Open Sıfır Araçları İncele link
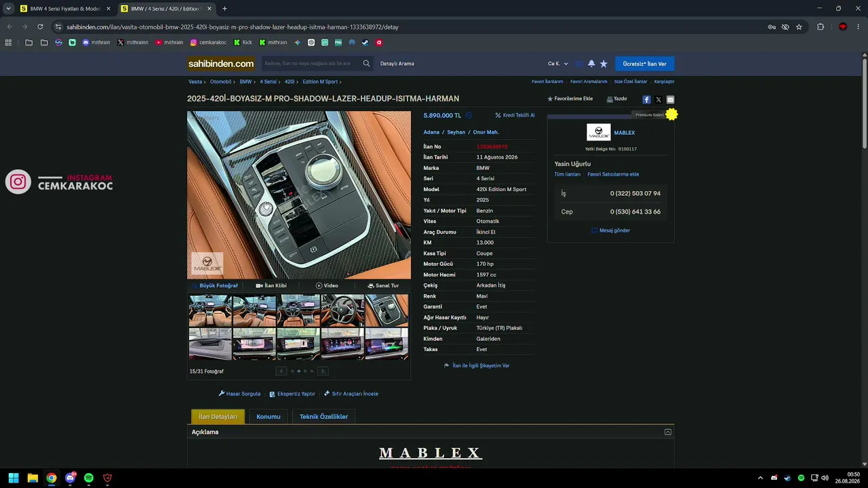Image resolution: width=868 pixels, height=488 pixels. [351, 394]
